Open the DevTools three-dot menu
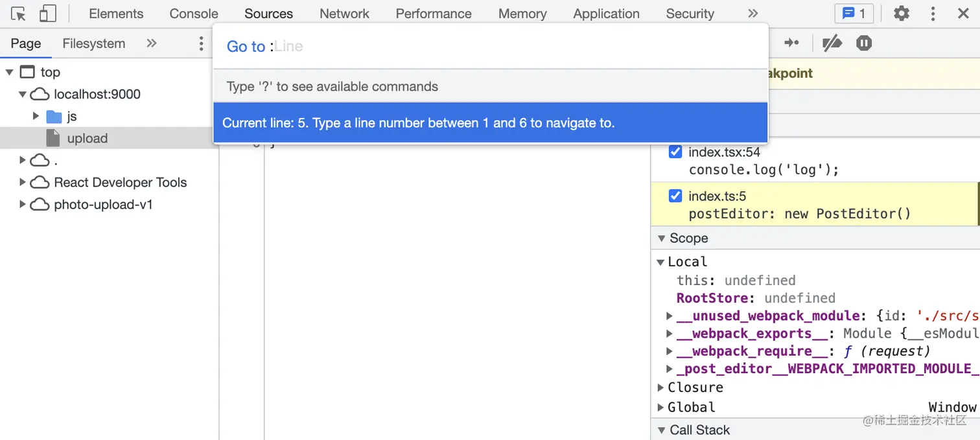This screenshot has width=980, height=440. [x=933, y=14]
